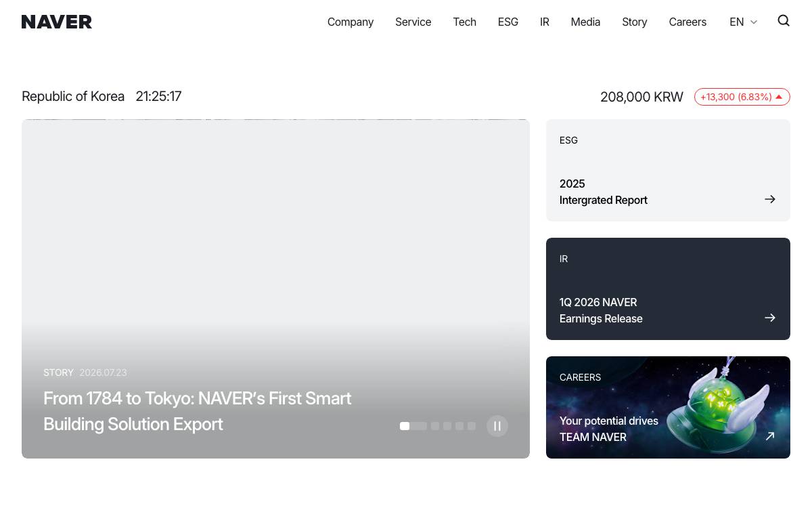The width and height of the screenshot is (812, 508).
Task: Open the IR menu item
Action: (545, 22)
